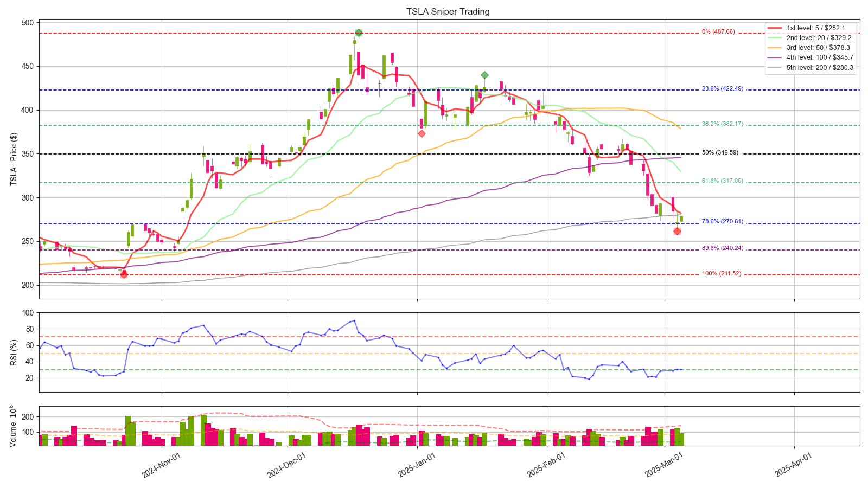Click the '2025-Jan-01' x-axis date label
This screenshot has height=488, width=868.
pos(417,465)
